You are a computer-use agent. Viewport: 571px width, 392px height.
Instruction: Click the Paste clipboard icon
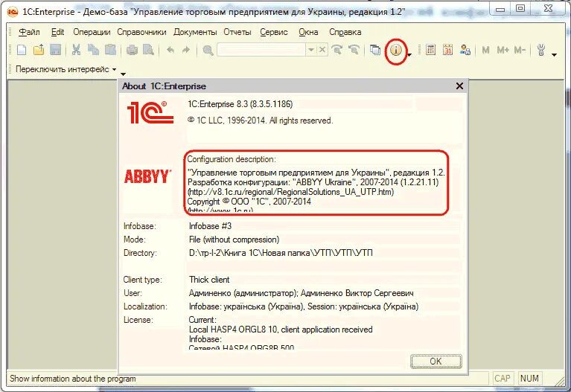tap(110, 50)
